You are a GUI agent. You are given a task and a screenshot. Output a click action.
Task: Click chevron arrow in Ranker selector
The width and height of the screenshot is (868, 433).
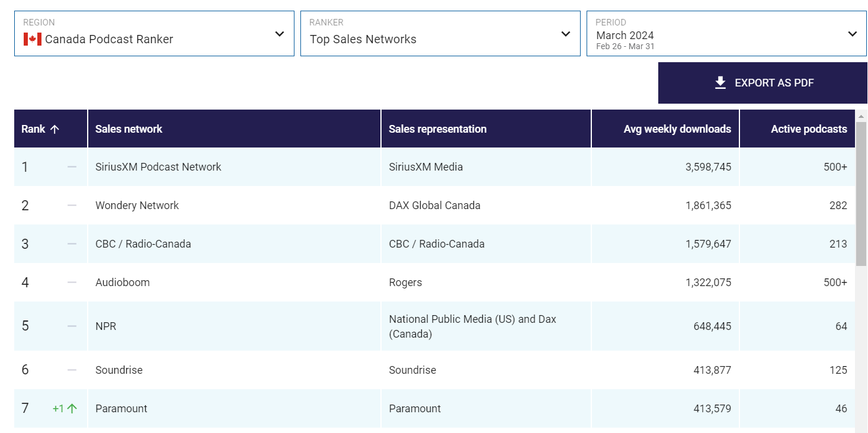click(x=566, y=34)
